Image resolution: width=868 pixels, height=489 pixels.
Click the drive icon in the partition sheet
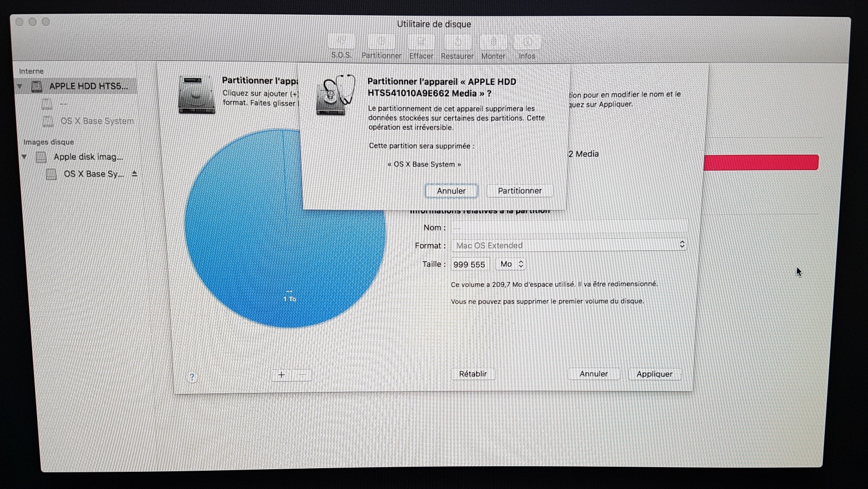click(x=197, y=95)
